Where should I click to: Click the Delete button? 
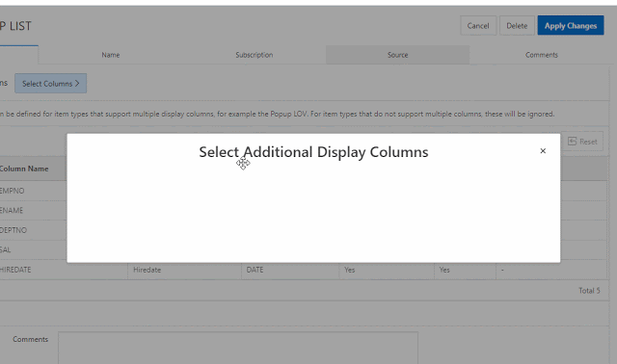pyautogui.click(x=517, y=26)
